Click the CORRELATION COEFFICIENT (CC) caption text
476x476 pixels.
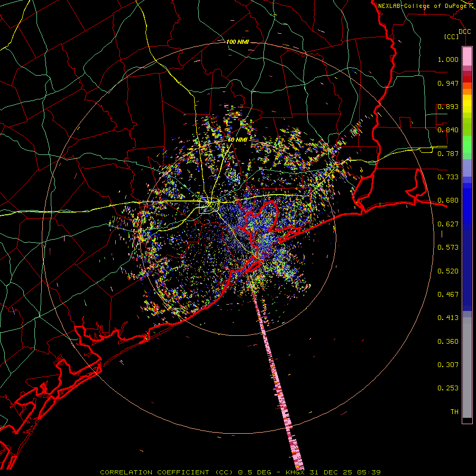click(167, 472)
